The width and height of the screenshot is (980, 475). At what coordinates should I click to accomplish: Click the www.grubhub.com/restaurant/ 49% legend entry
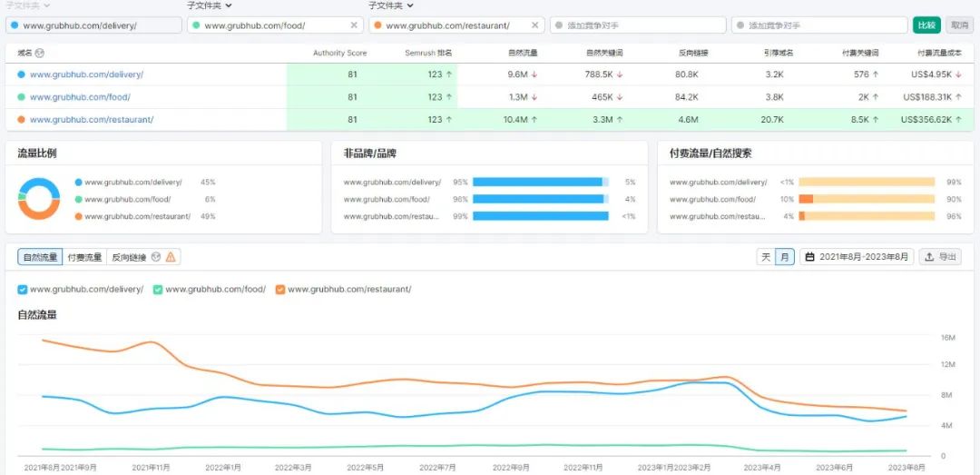(x=145, y=216)
